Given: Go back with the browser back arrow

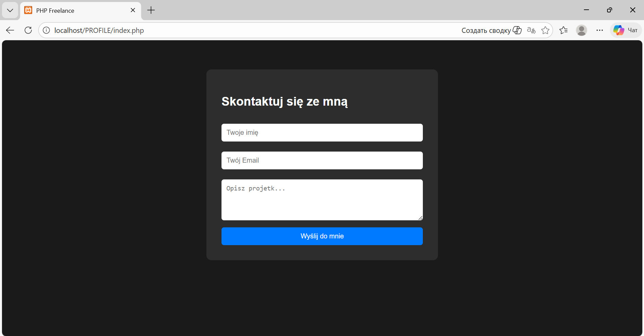Looking at the screenshot, I should 10,30.
